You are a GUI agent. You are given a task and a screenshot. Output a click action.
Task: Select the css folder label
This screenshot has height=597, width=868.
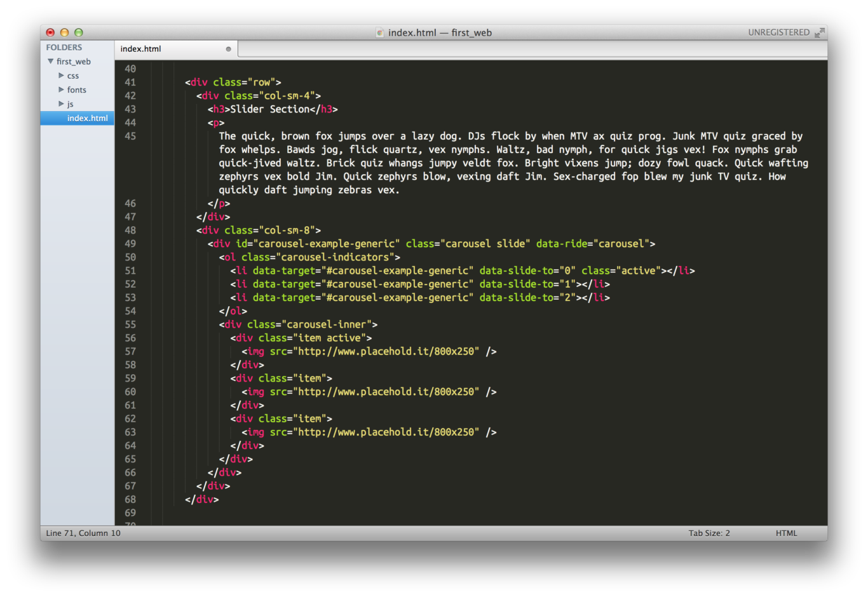pyautogui.click(x=73, y=76)
